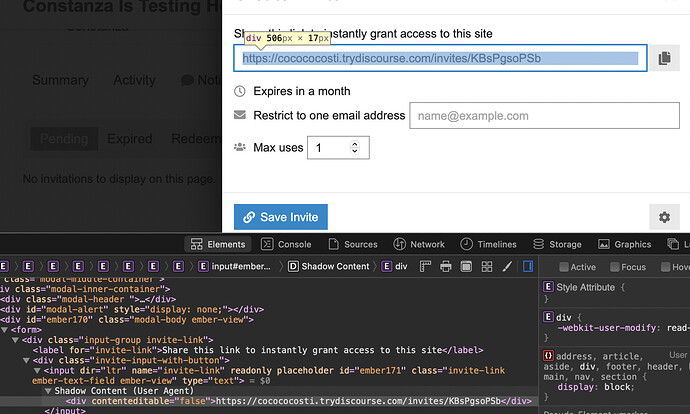690x414 pixels.
Task: Click the 'Max uses' label
Action: tap(278, 148)
